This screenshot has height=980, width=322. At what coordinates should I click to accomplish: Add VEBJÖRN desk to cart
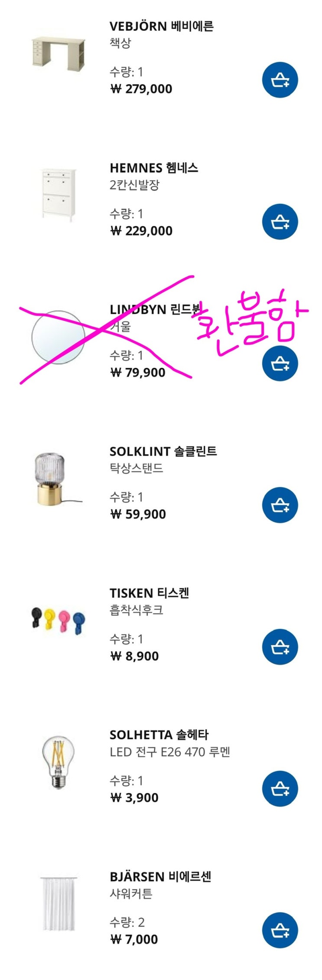pos(280,80)
